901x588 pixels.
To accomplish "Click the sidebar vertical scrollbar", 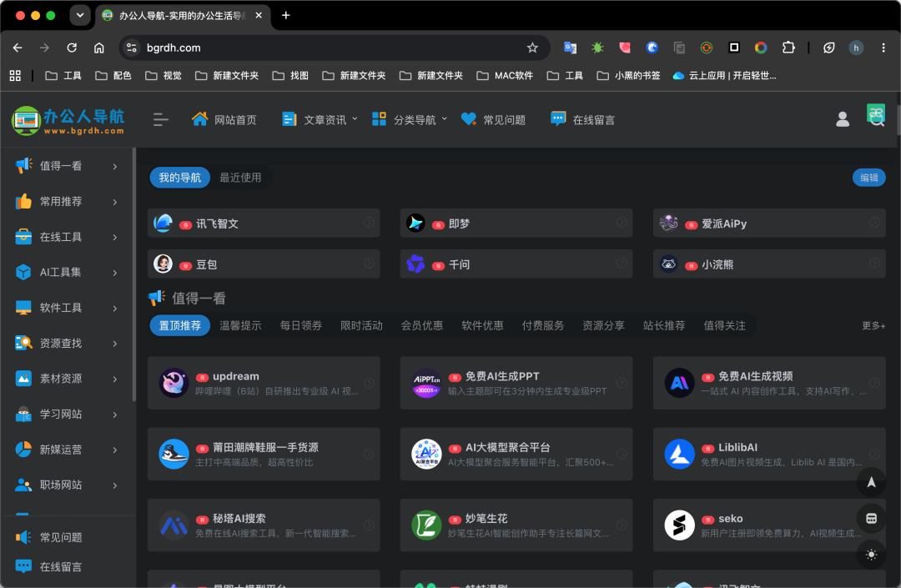I will 134,274.
